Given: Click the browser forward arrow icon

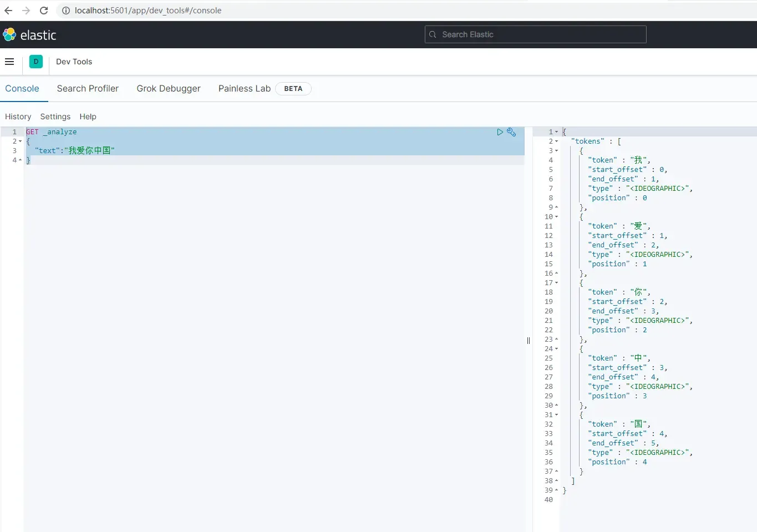Looking at the screenshot, I should 26,11.
